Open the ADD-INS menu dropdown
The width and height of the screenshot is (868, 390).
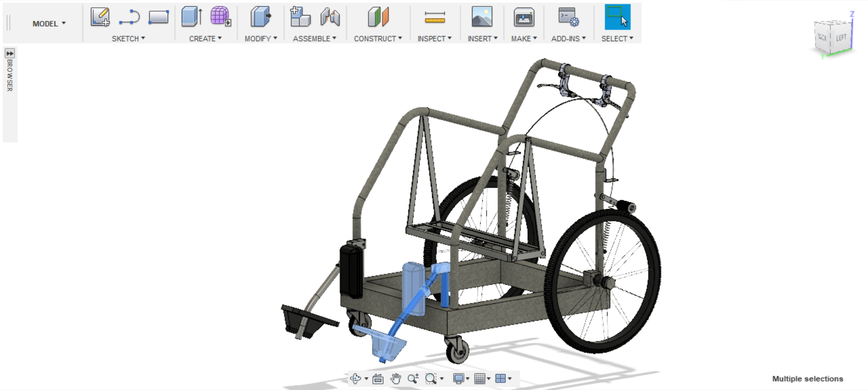[568, 39]
